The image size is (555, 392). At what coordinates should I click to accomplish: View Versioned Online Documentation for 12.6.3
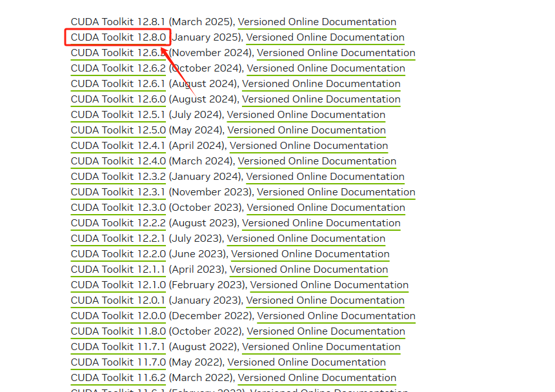point(336,53)
